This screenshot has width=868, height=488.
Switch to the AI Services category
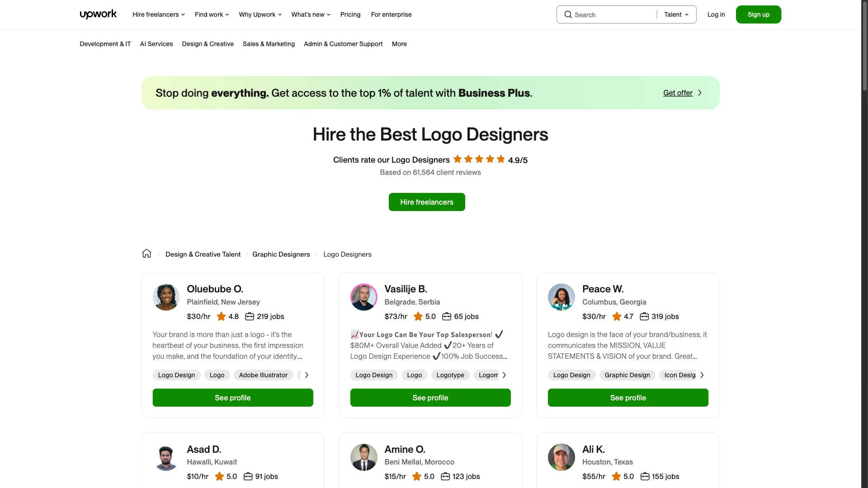pos(156,44)
